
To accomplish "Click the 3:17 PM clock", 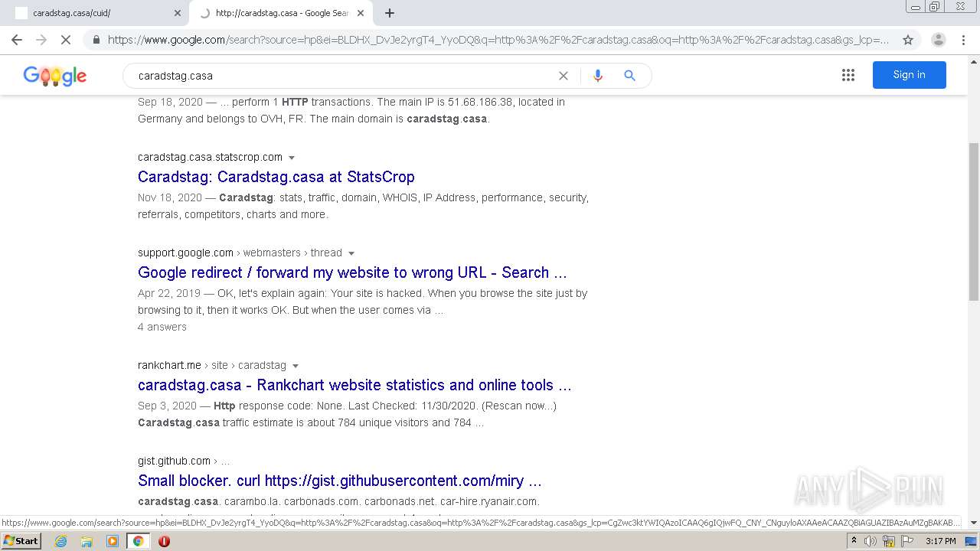I will coord(940,541).
